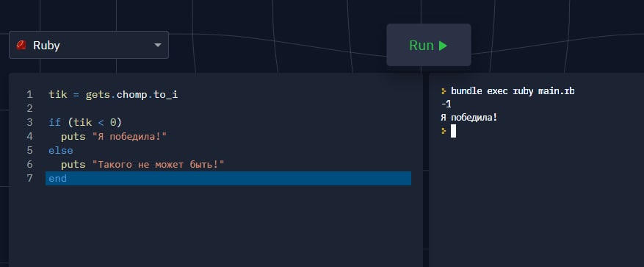The image size is (644, 267).
Task: Click line number 7 in gutter
Action: pyautogui.click(x=29, y=178)
